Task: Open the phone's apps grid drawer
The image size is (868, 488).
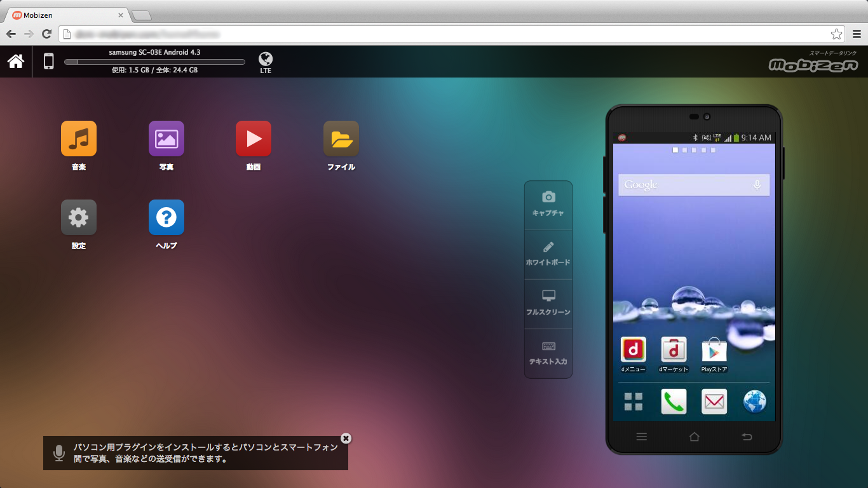Action: coord(634,402)
